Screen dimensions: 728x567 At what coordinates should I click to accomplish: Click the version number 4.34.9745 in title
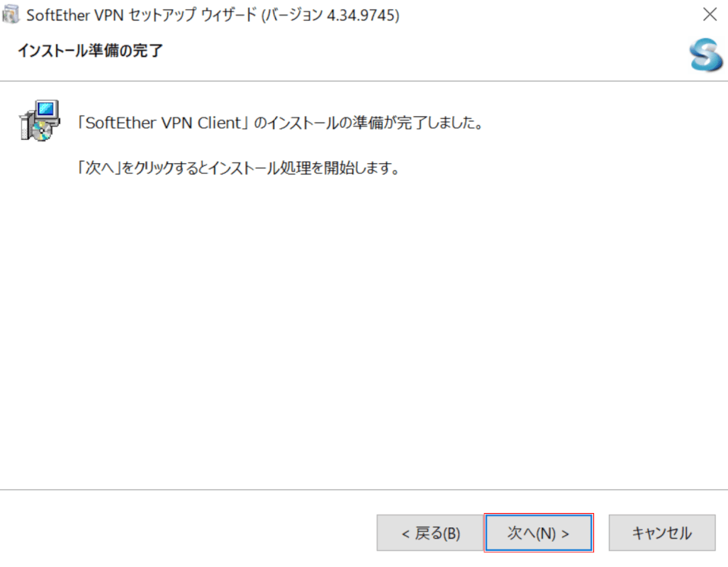pos(362,15)
